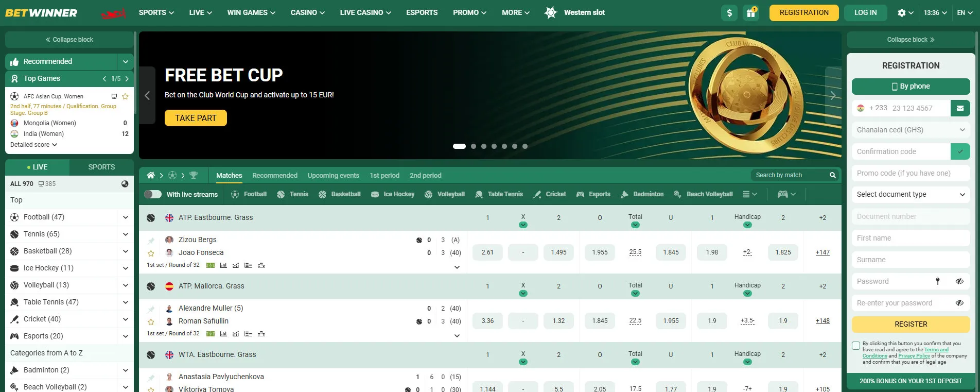Open the ESPORTS menu item

(422, 12)
